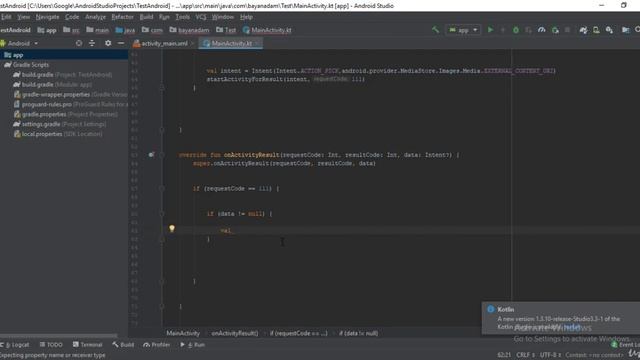Viewport: 640px width, 360px height.
Task: Open the Logcat tool window
Action: point(15,345)
